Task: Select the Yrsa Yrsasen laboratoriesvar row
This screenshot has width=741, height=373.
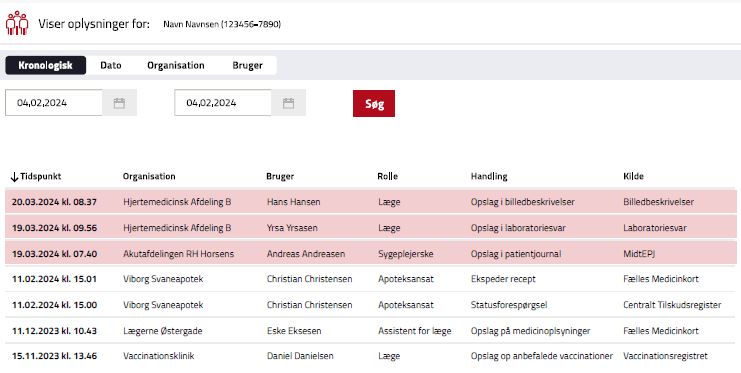Action: [370, 227]
